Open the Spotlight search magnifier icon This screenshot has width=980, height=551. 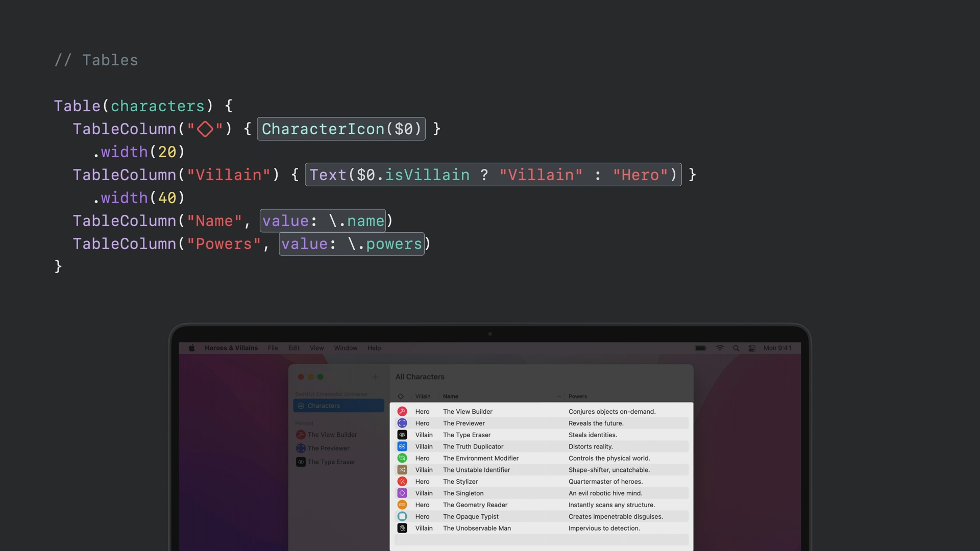pos(736,348)
